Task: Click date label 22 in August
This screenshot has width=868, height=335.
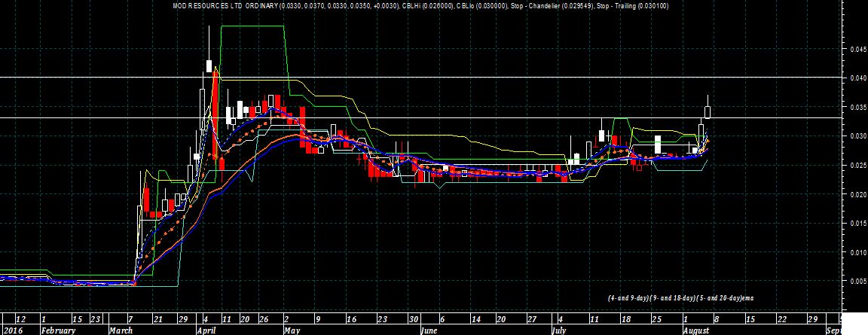Action: coord(781,319)
